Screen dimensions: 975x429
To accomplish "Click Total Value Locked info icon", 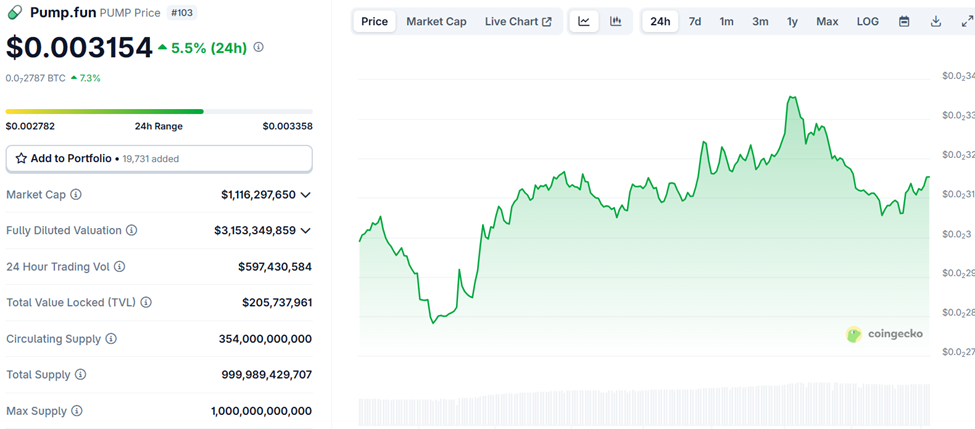I will 146,303.
